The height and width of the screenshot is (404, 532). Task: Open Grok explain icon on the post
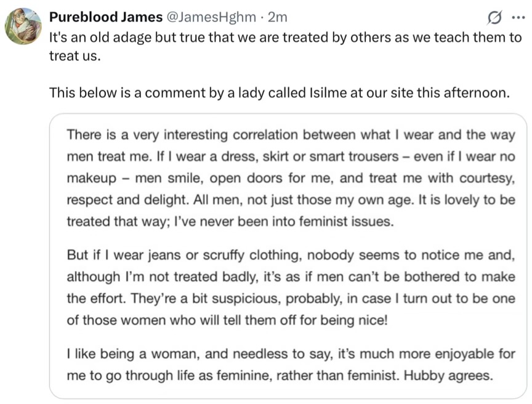point(494,18)
